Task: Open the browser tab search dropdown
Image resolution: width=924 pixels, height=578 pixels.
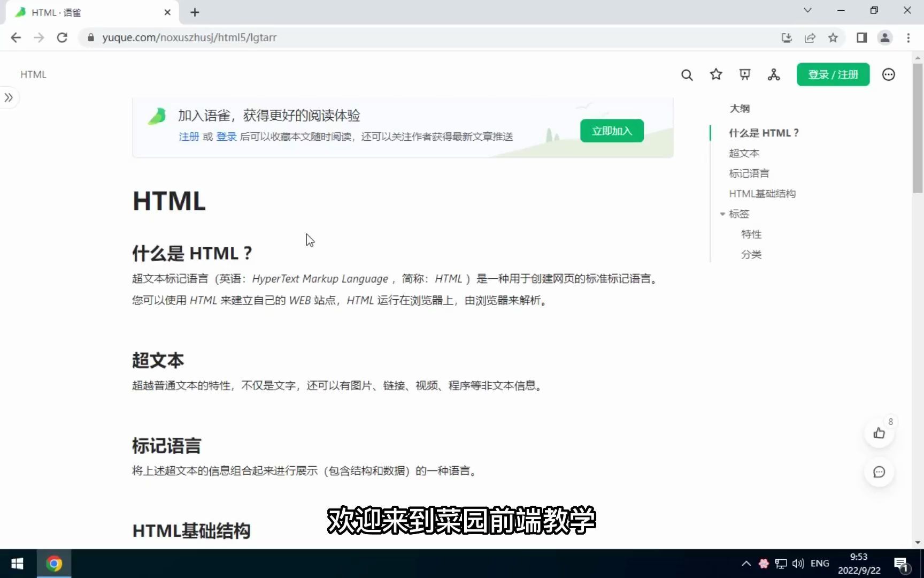Action: (x=807, y=10)
